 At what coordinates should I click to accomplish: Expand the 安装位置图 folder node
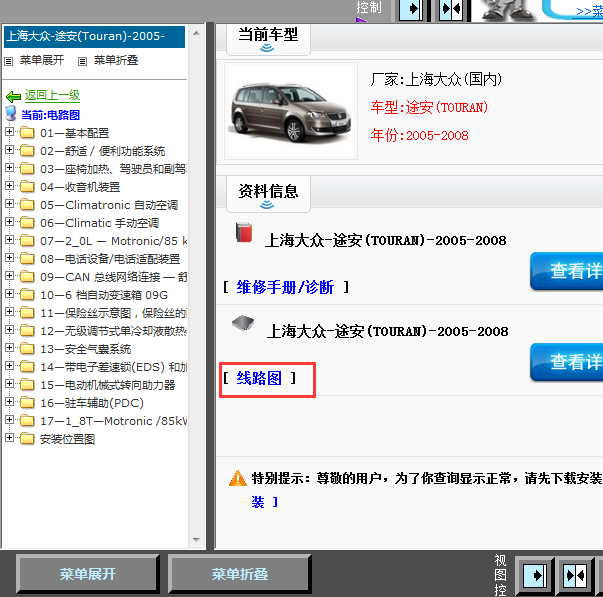coord(10,438)
